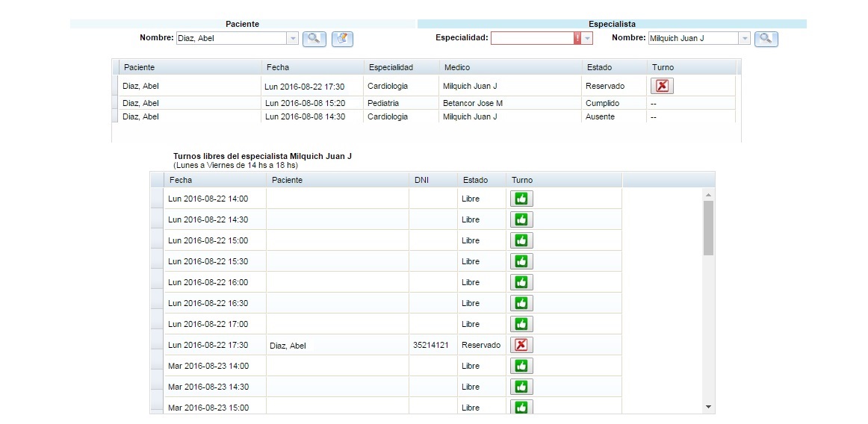Search for the specialist with the magnifier button
Image resolution: width=868 pixels, height=424 pixels.
tap(766, 38)
